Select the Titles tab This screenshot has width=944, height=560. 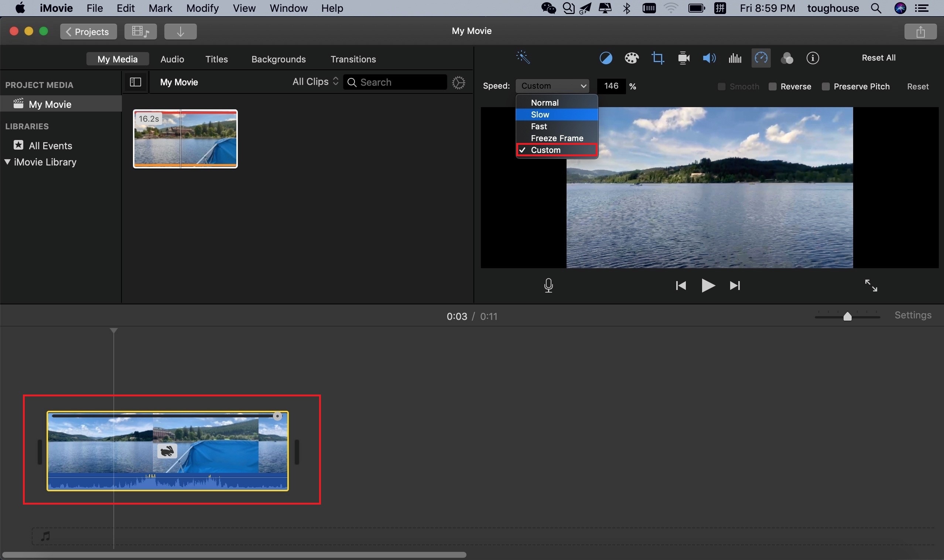[x=216, y=59]
